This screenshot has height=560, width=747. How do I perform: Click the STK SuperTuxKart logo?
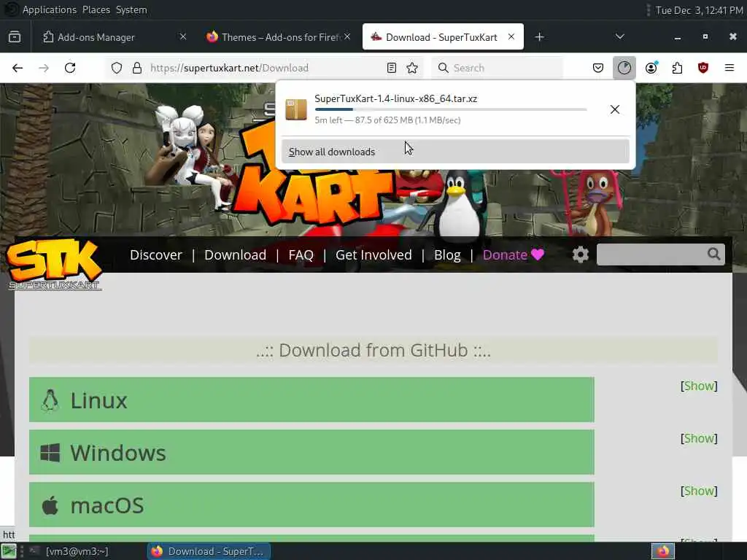(x=54, y=264)
